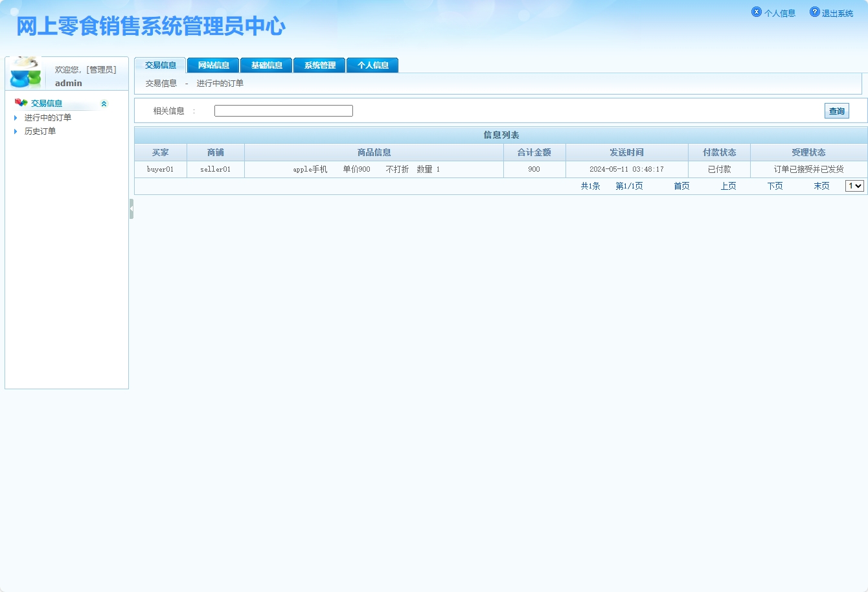
Task: Click the question-mark icon beside 退出系统
Action: click(x=814, y=11)
